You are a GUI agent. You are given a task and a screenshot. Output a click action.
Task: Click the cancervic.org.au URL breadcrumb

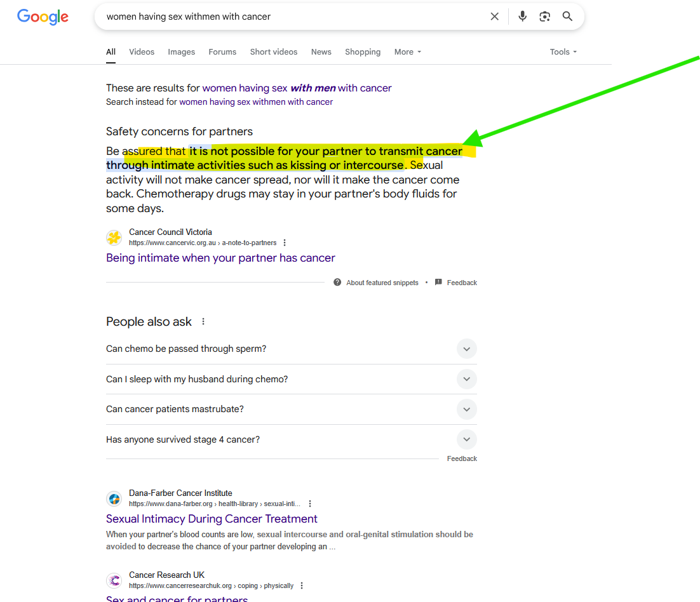[x=203, y=243]
